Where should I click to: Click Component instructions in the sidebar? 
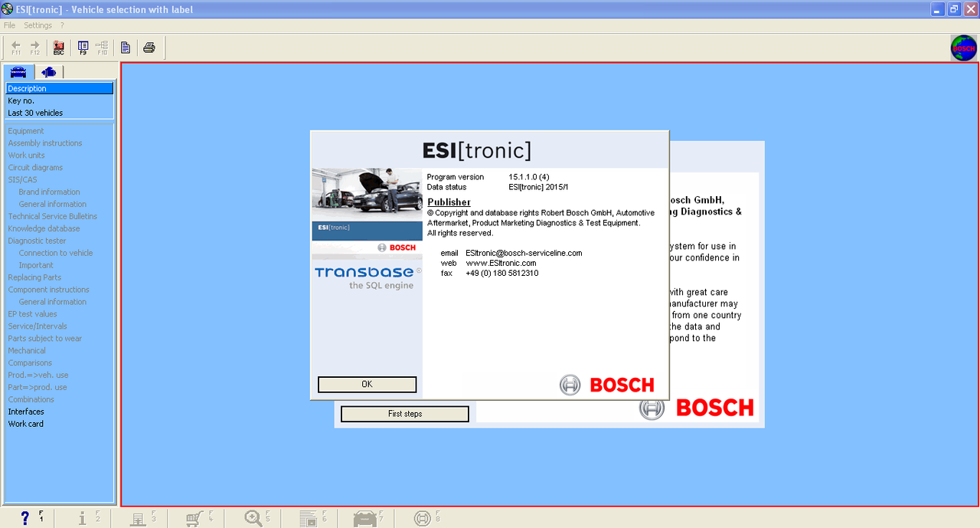pyautogui.click(x=48, y=290)
